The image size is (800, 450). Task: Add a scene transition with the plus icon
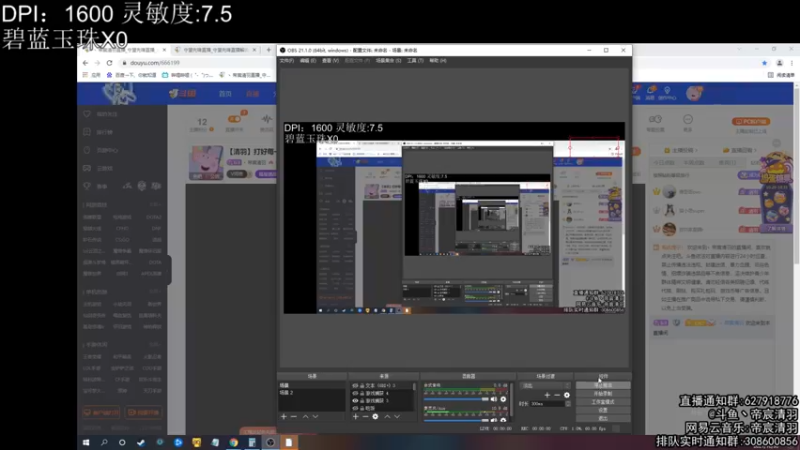tap(547, 395)
